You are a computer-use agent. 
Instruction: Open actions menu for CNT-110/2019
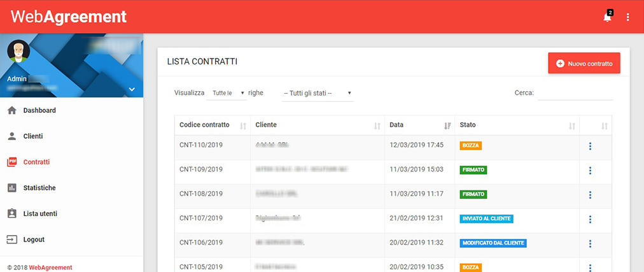click(590, 147)
